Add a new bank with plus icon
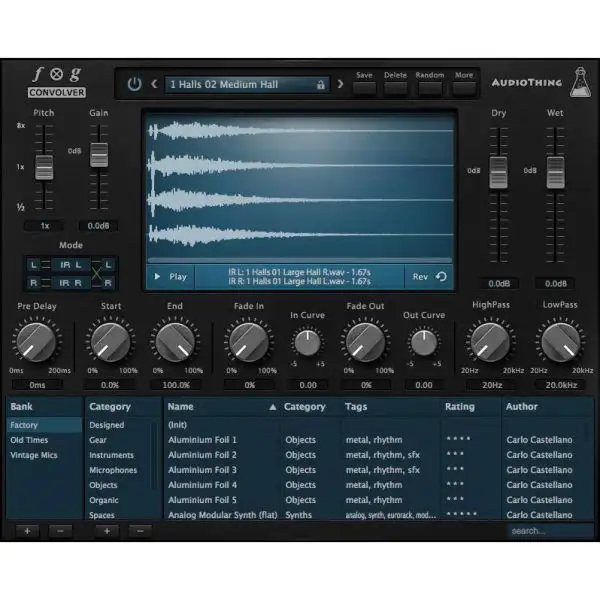Image resolution: width=600 pixels, height=600 pixels. 27,530
